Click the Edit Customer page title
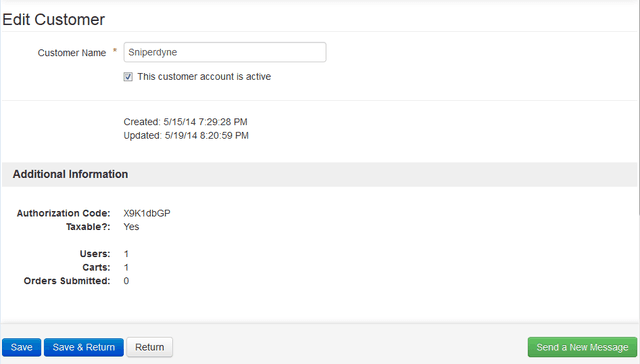Viewport: 640px width, 364px height. [x=53, y=20]
